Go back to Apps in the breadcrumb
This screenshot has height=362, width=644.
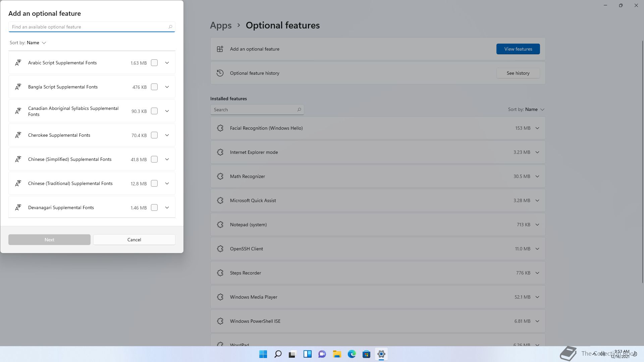(221, 25)
